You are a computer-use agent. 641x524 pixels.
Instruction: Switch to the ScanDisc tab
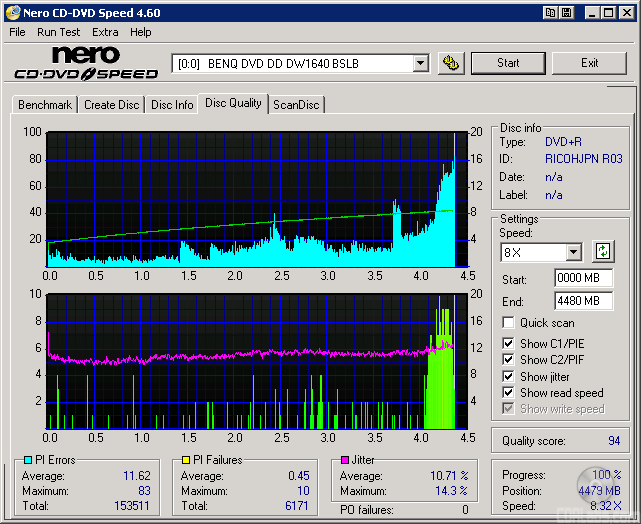tap(297, 104)
